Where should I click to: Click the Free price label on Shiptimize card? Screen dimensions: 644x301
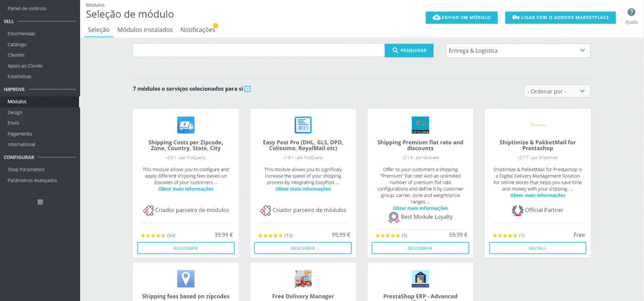[x=579, y=235]
